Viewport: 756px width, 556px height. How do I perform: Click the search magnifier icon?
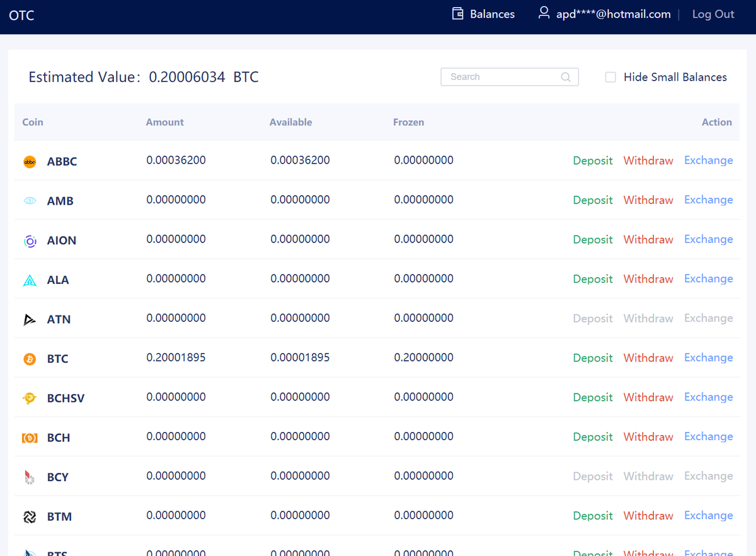pos(566,77)
